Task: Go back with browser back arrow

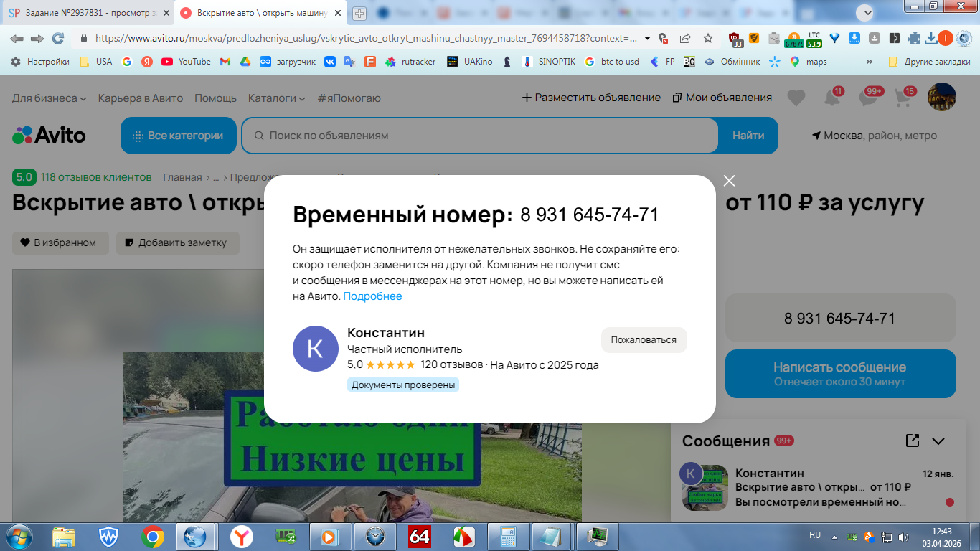Action: click(x=17, y=38)
